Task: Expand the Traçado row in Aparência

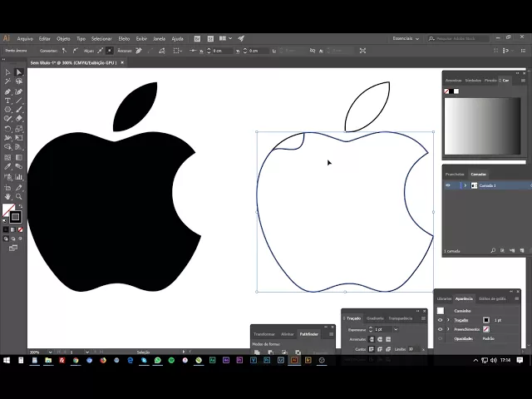Action: (448, 320)
